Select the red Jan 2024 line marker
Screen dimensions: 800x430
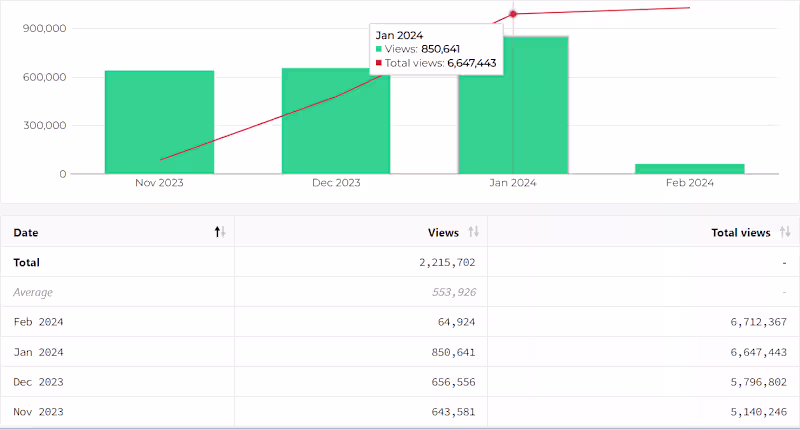tap(513, 14)
